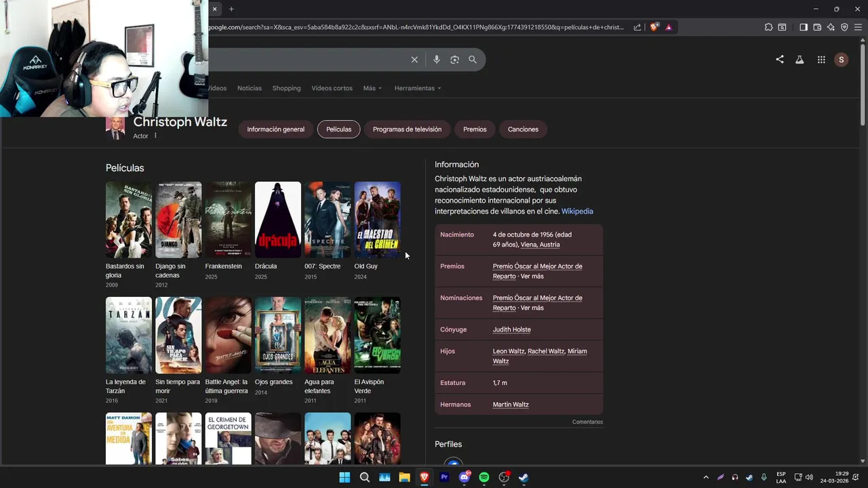
Task: Open Google Lens image search icon
Action: [x=455, y=60]
